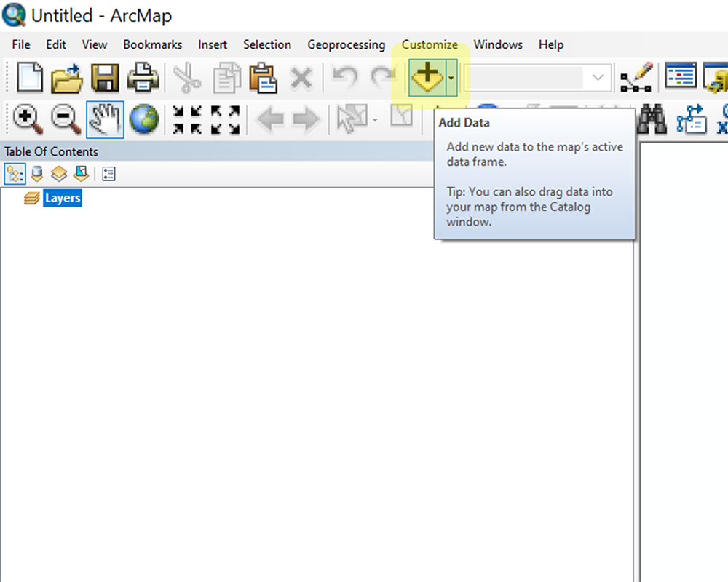Select the Layers data frame
Screen dimensions: 728x582
point(62,197)
